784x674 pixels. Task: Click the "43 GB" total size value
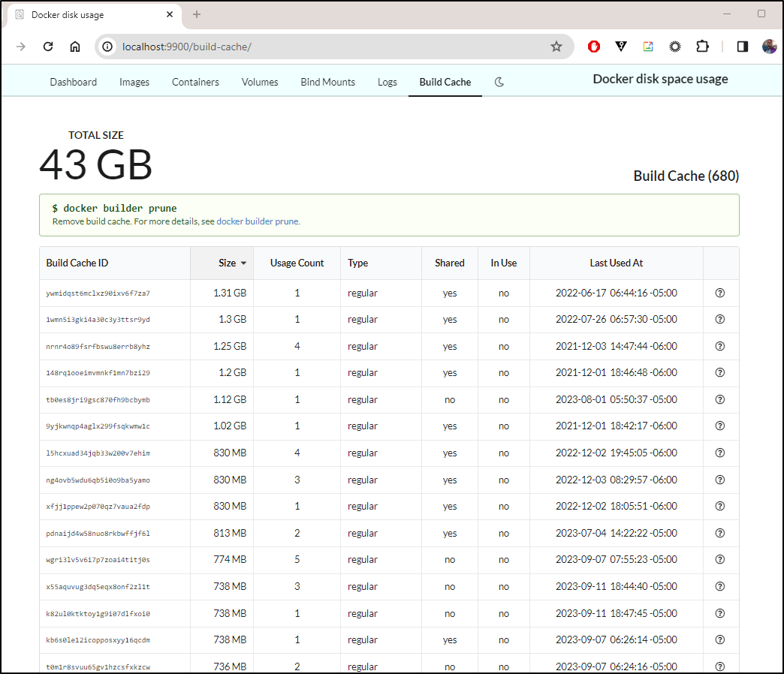pyautogui.click(x=95, y=165)
